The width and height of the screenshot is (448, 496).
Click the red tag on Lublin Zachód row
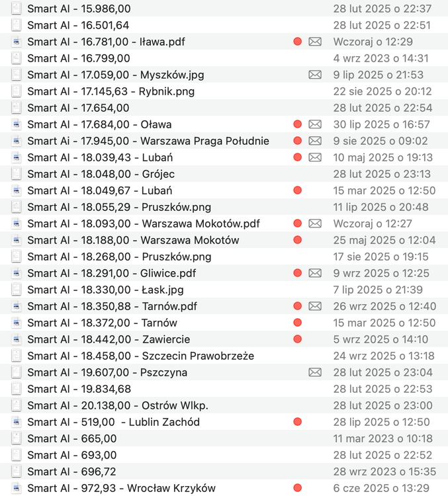(297, 422)
